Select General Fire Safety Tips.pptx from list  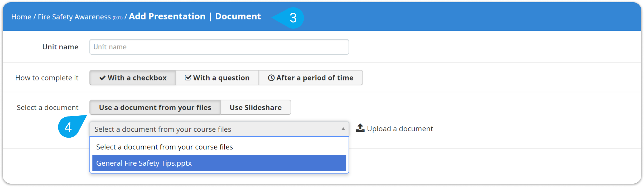click(219, 163)
